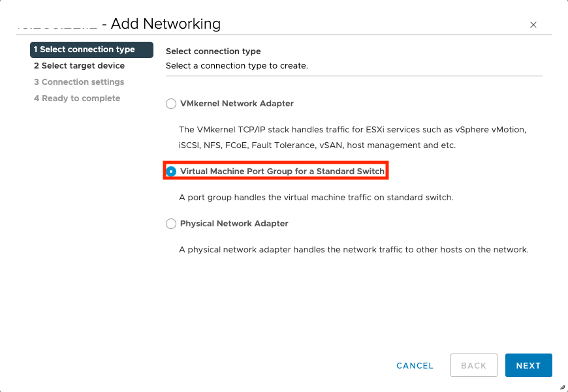Select the VMkernel Network Adapter radio button
The width and height of the screenshot is (568, 392).
coord(171,104)
